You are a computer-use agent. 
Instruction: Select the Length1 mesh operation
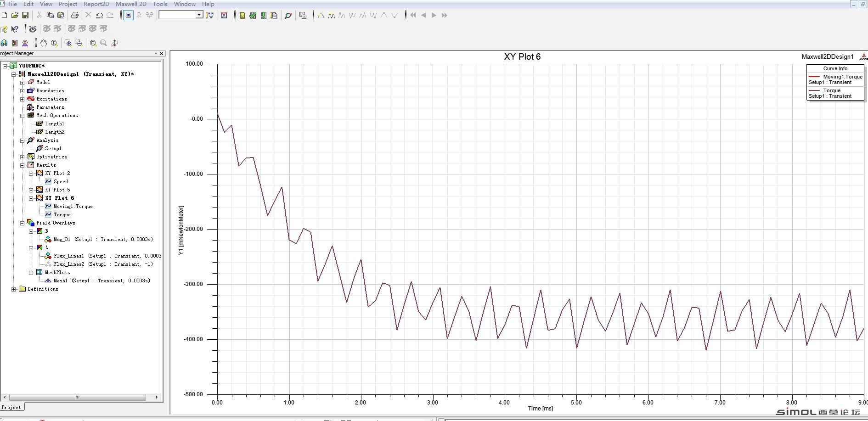(x=55, y=124)
